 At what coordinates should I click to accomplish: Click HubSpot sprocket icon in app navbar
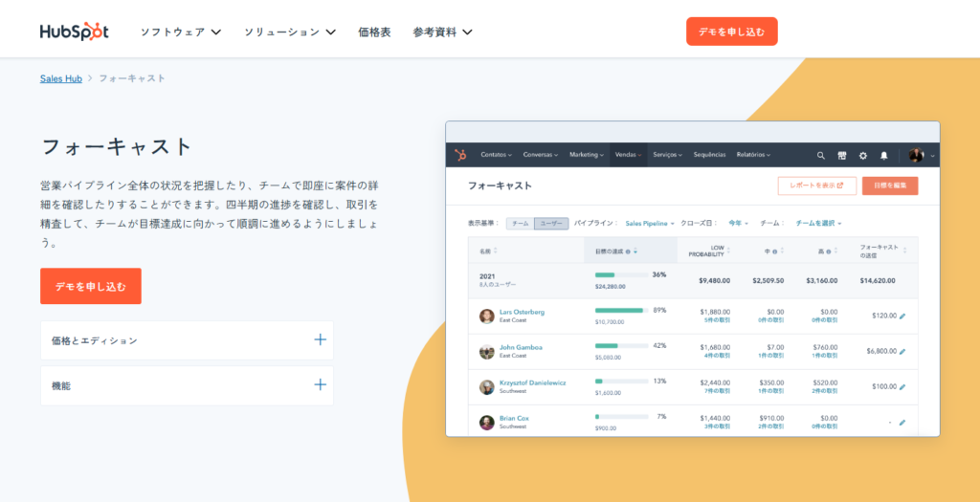pos(460,155)
